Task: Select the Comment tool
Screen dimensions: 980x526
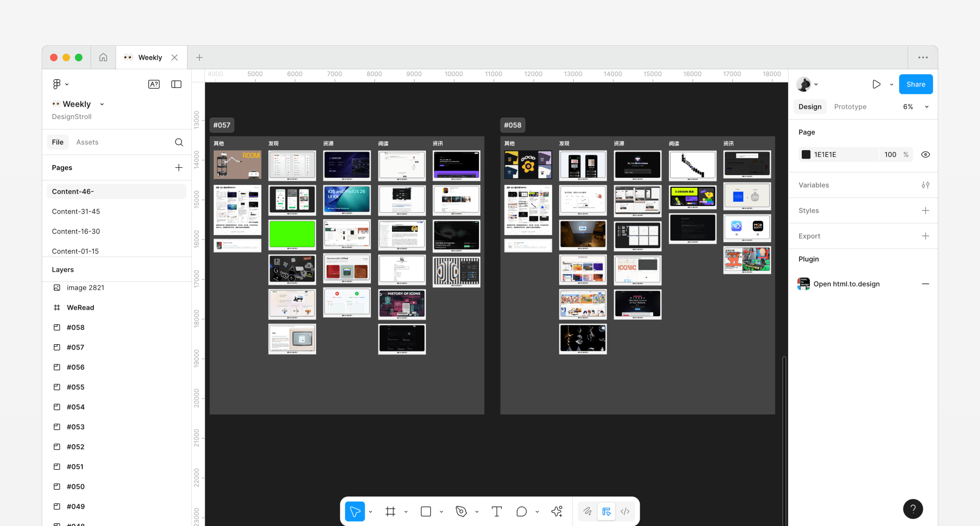Action: tap(521, 511)
